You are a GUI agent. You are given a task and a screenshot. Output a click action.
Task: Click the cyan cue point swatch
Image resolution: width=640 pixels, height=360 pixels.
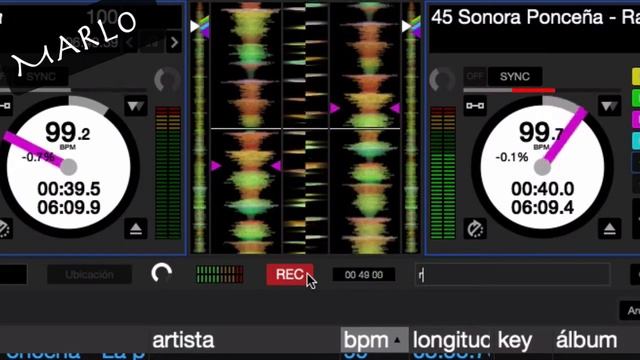coord(636,140)
